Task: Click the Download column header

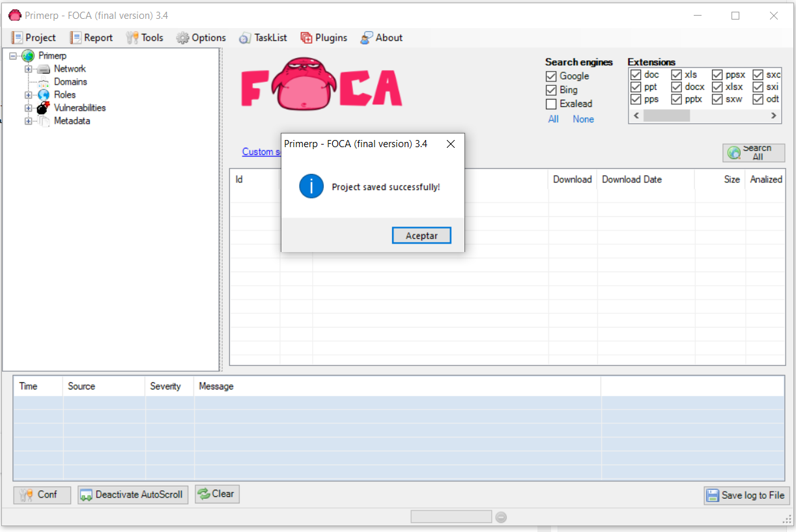Action: tap(573, 180)
